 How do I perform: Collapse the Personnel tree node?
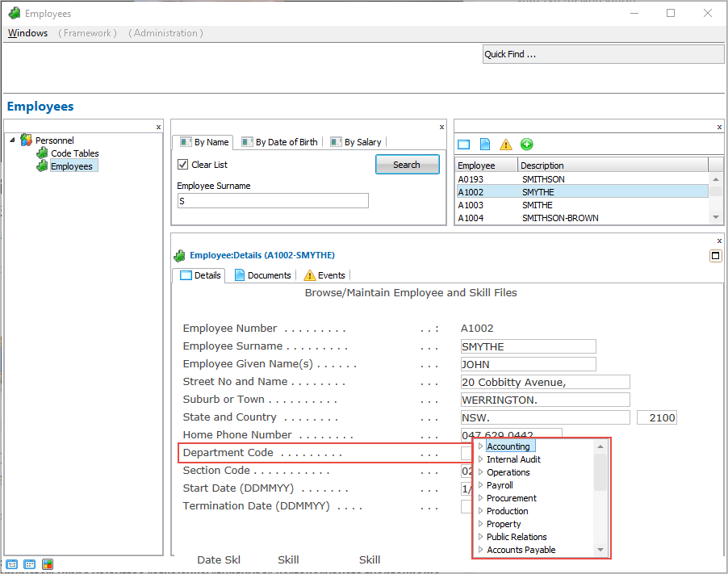point(12,140)
